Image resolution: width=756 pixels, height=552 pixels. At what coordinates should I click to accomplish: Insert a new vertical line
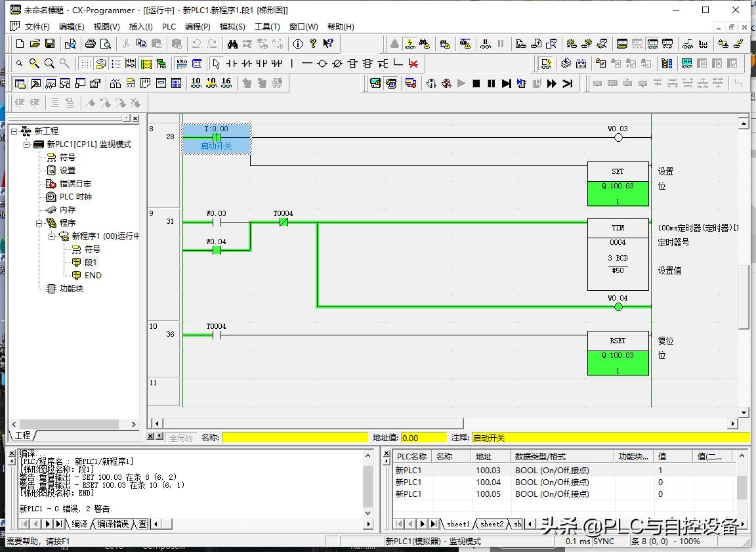(291, 64)
